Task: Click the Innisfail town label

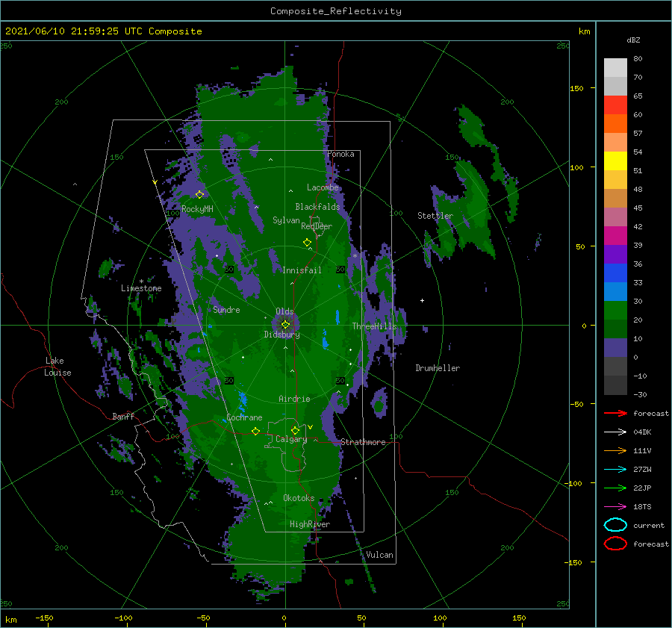Action: point(302,270)
